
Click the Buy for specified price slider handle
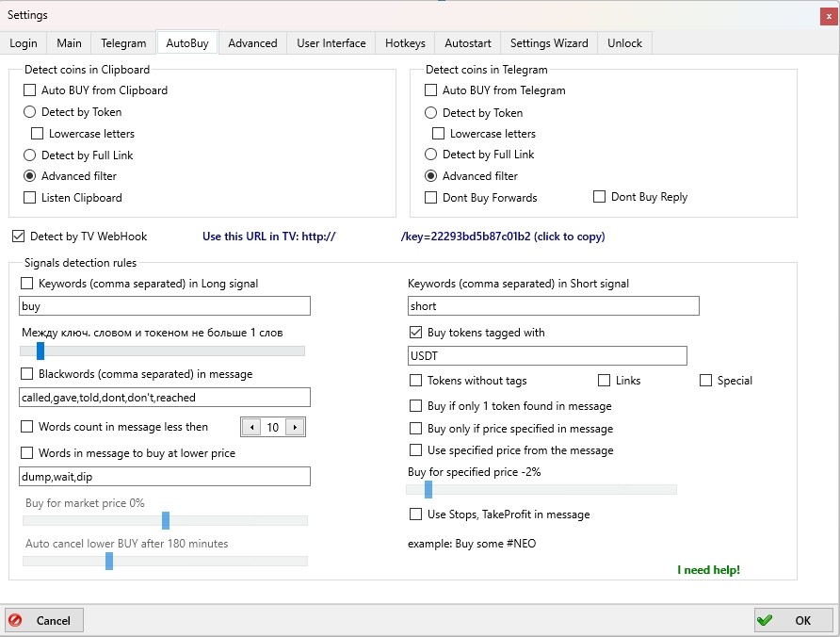[x=429, y=489]
